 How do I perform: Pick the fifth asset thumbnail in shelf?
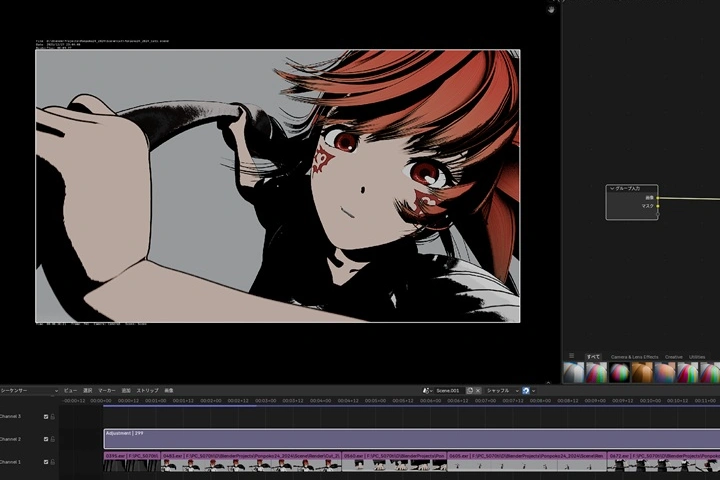[x=665, y=373]
